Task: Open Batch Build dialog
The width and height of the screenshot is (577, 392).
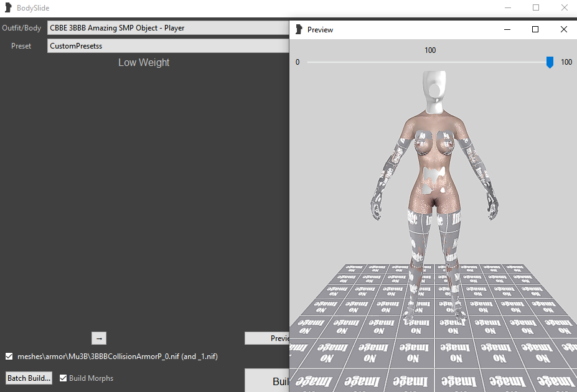Action: tap(29, 378)
